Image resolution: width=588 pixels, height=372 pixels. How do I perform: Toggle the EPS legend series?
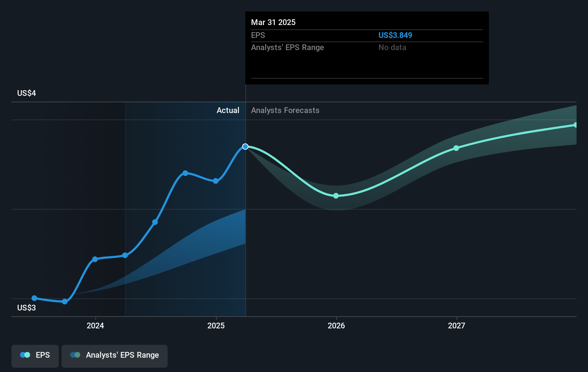click(x=35, y=356)
